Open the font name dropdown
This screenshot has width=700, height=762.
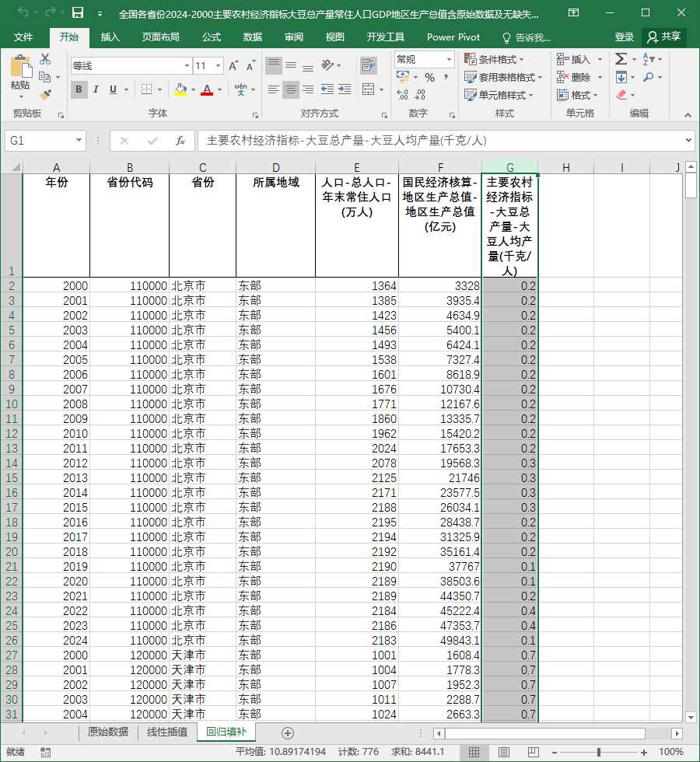(187, 65)
